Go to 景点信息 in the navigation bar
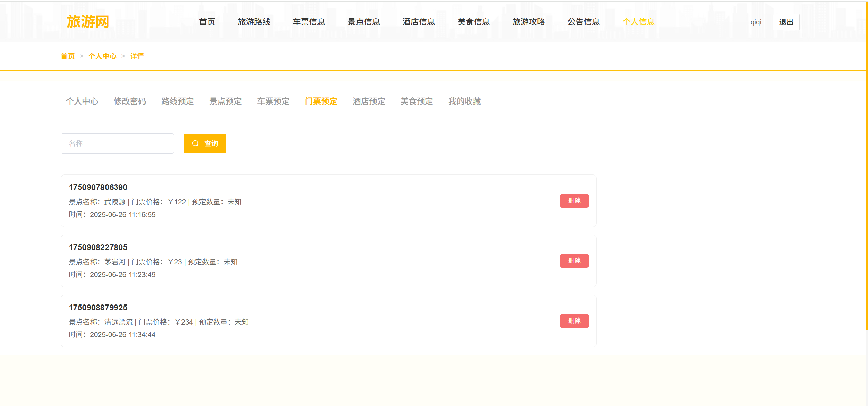This screenshot has height=406, width=868. pyautogui.click(x=364, y=22)
